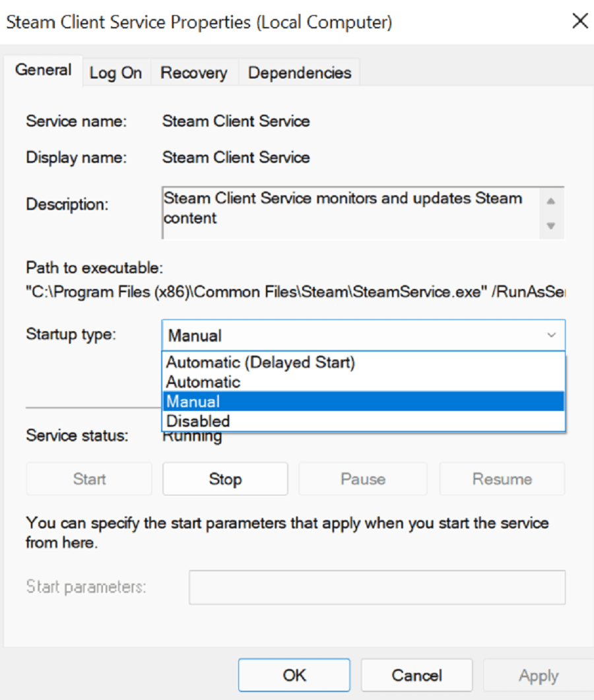Viewport: 594px width, 700px height.
Task: Click the disabled Start button
Action: [88, 479]
